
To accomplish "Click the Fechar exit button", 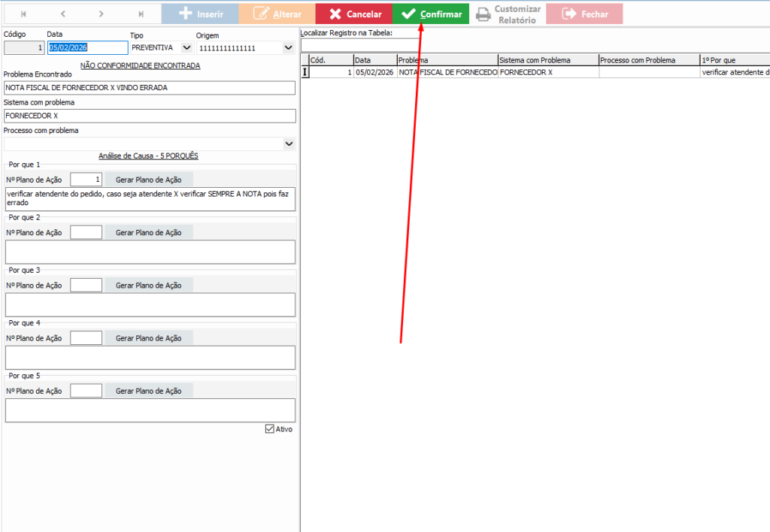I will pyautogui.click(x=584, y=14).
